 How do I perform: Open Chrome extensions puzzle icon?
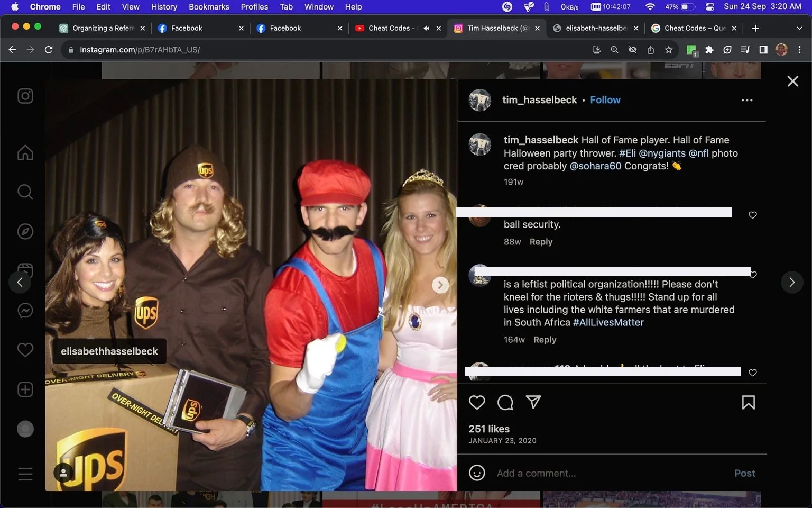coord(709,50)
